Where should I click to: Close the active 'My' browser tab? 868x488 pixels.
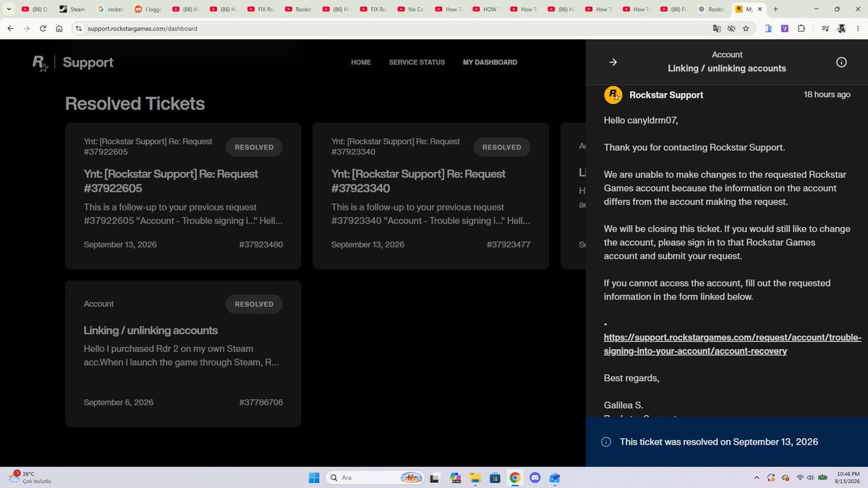(759, 9)
